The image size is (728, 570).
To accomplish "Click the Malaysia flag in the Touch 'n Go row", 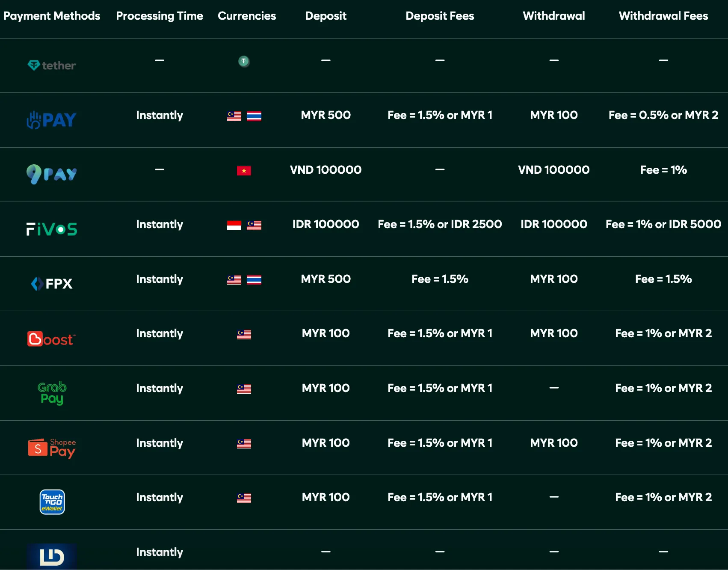I will (x=244, y=498).
